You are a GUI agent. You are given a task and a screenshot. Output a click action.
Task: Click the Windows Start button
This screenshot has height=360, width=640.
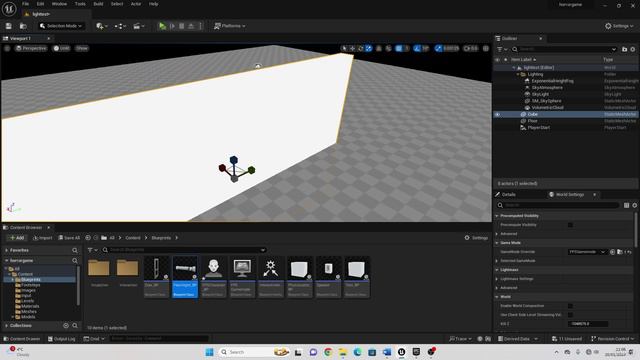click(209, 352)
